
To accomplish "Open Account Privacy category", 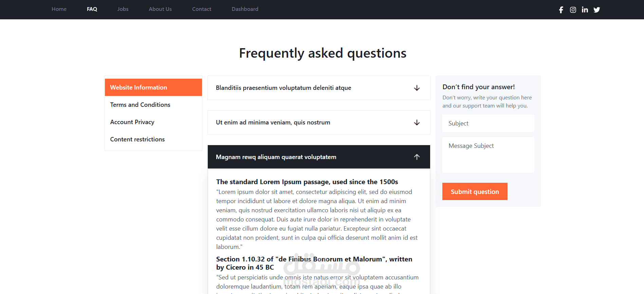I will (x=153, y=122).
